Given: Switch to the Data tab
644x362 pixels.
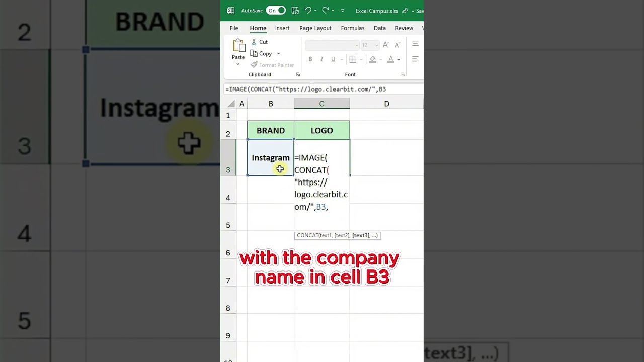Looking at the screenshot, I should coord(380,28).
